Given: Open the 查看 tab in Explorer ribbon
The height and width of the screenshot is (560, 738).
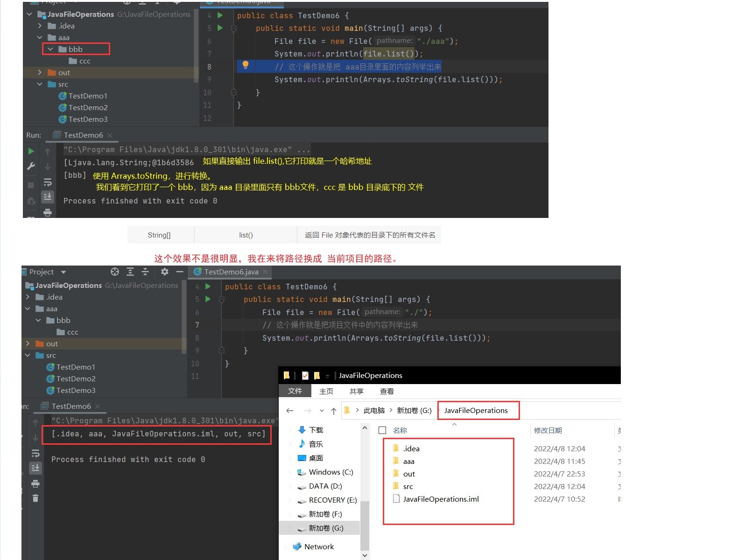Looking at the screenshot, I should point(387,391).
